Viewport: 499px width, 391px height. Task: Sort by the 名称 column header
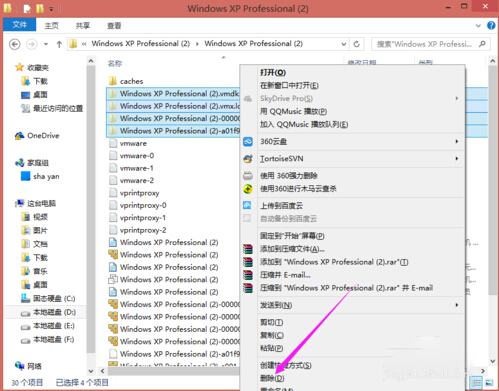point(115,63)
